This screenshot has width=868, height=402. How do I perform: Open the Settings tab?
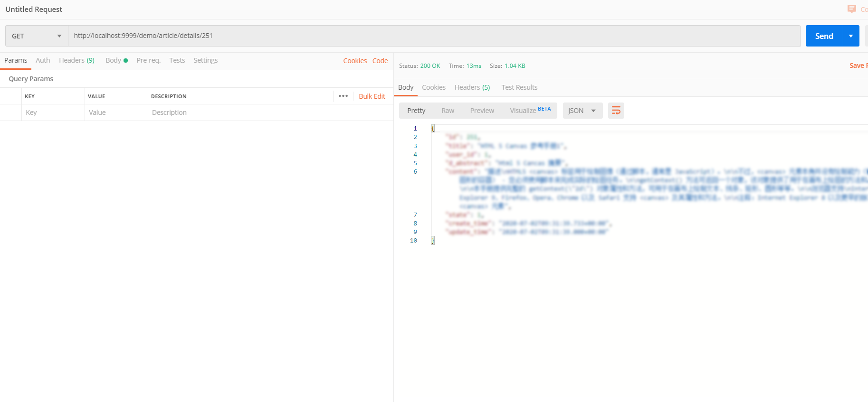point(206,60)
